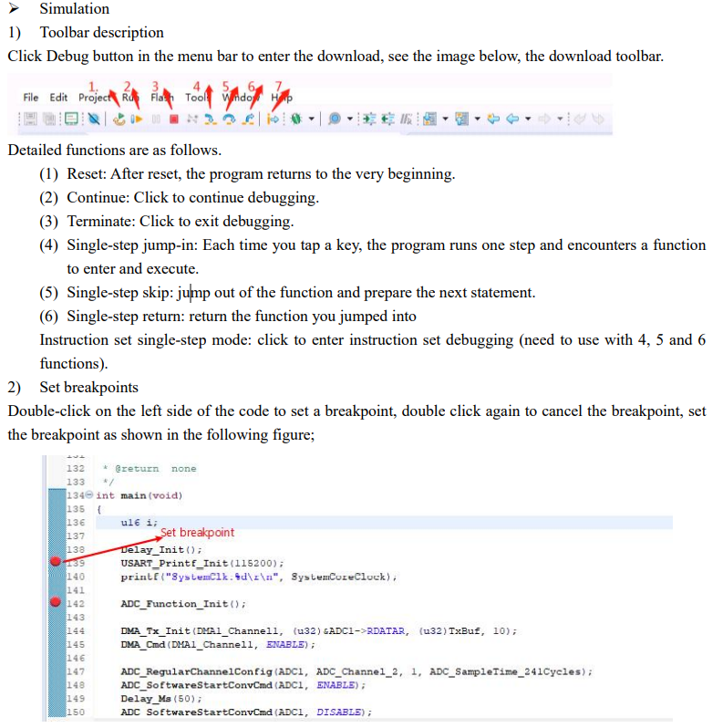723x728 pixels.
Task: Click the red Terminate icon
Action: [174, 120]
